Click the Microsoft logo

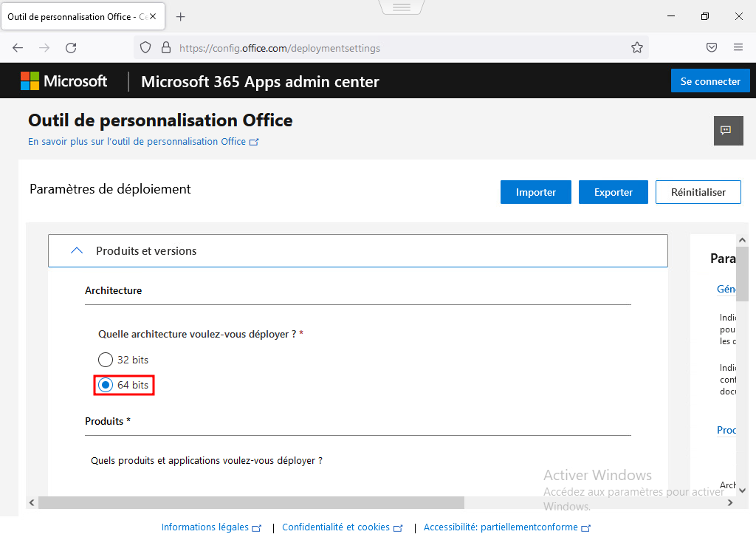(64, 81)
